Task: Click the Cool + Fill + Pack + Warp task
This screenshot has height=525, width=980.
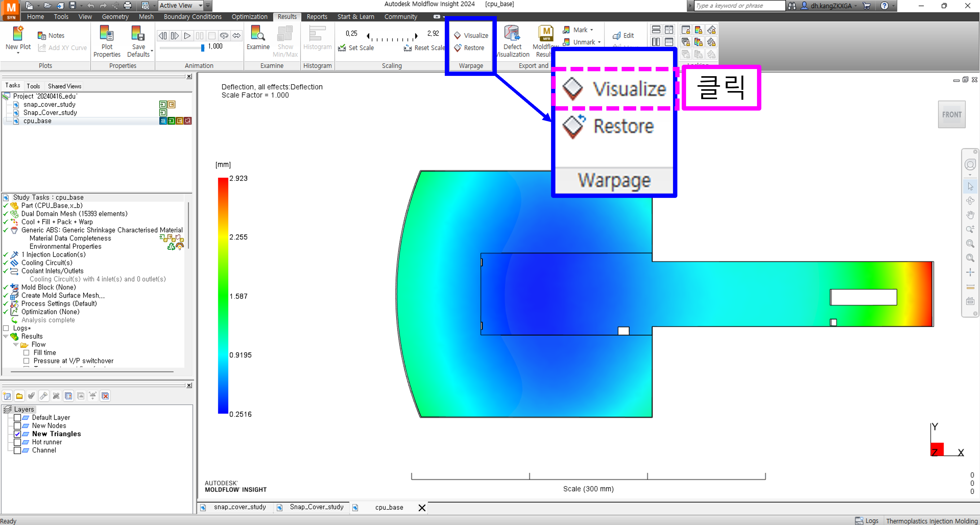Action: (57, 222)
